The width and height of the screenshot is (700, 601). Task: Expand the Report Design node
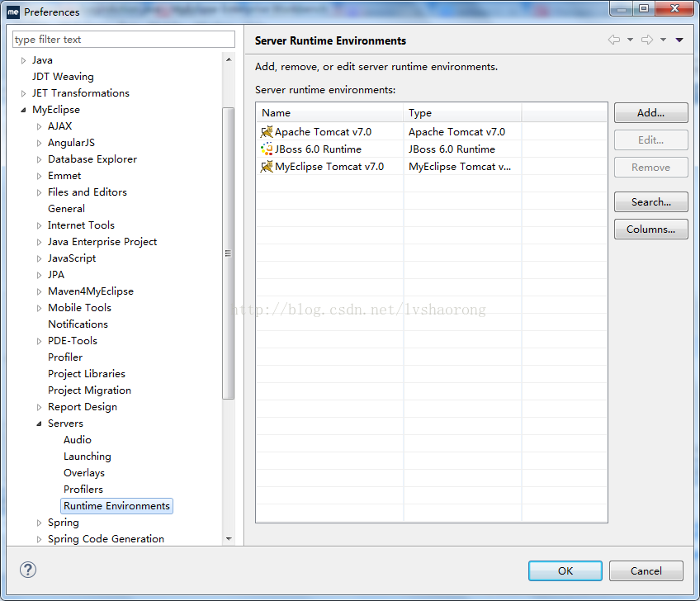coord(40,407)
